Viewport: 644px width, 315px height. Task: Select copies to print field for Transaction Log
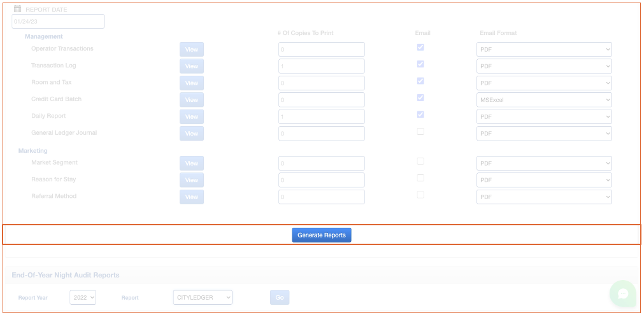321,66
